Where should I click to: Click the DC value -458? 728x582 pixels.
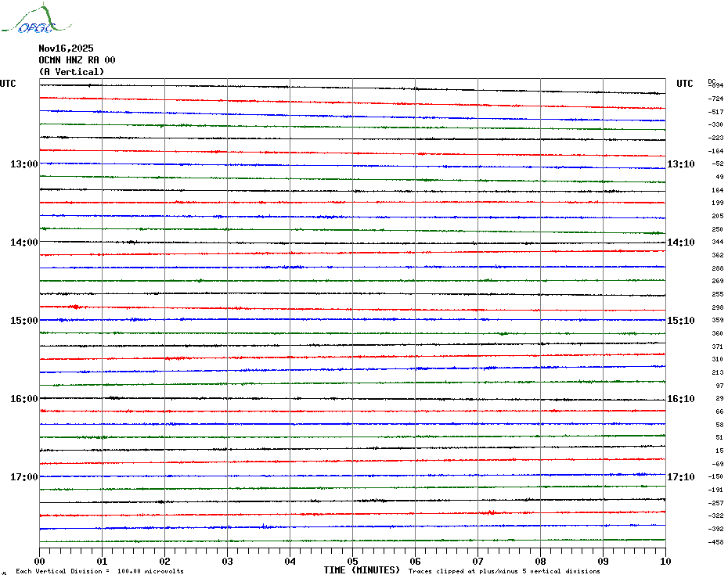click(x=715, y=542)
